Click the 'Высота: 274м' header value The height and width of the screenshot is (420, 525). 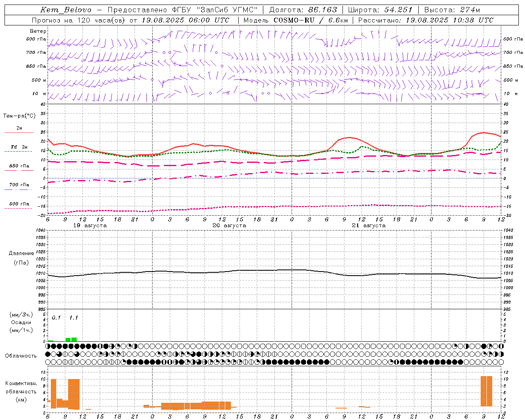click(452, 10)
